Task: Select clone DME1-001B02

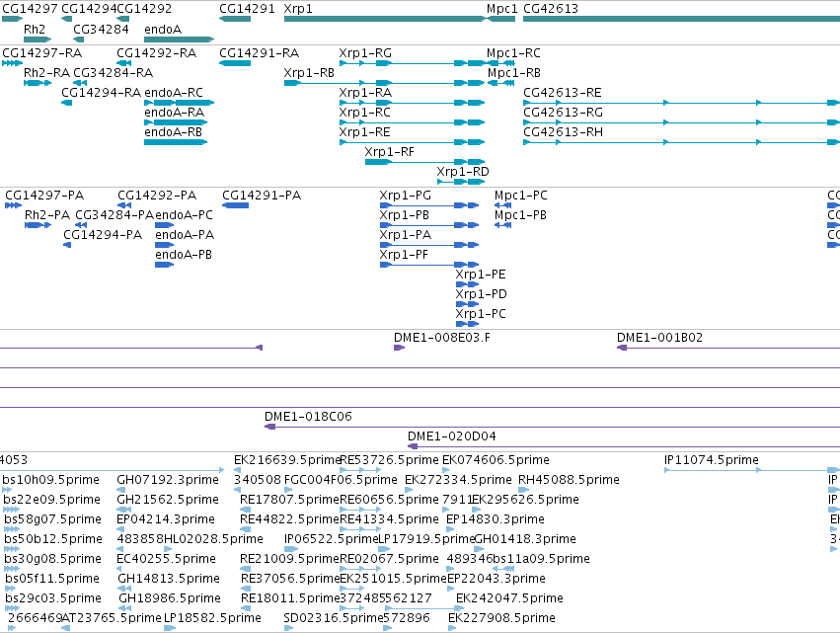Action: (x=660, y=338)
